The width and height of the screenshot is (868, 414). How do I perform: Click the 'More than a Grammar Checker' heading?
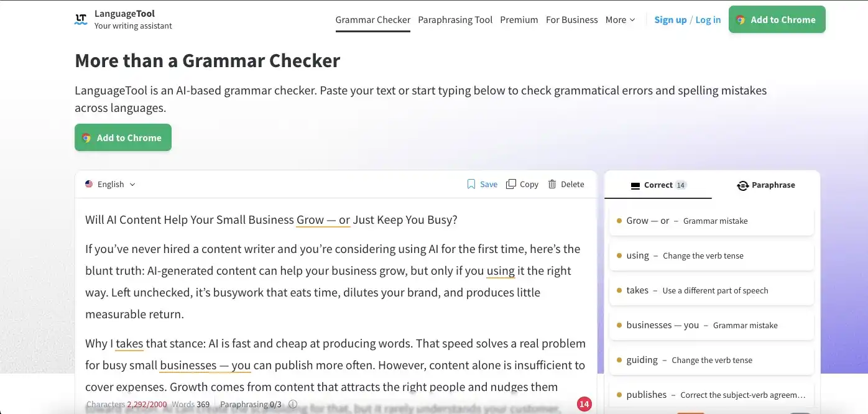point(208,60)
